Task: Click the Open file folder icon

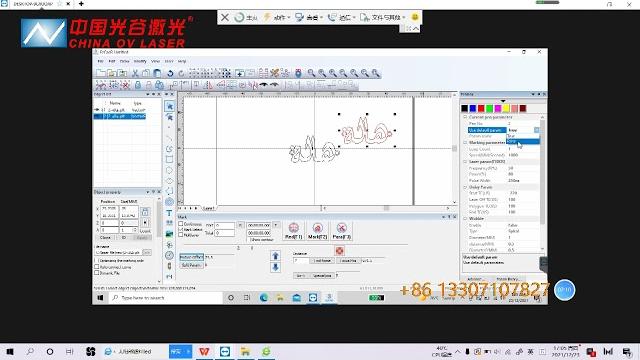Action: tap(111, 73)
